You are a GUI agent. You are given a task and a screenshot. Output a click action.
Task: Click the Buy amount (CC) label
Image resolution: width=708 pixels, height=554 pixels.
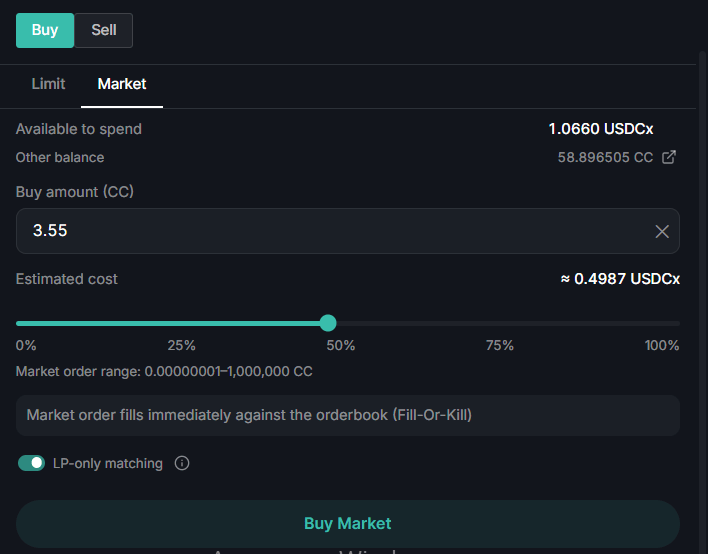point(75,192)
